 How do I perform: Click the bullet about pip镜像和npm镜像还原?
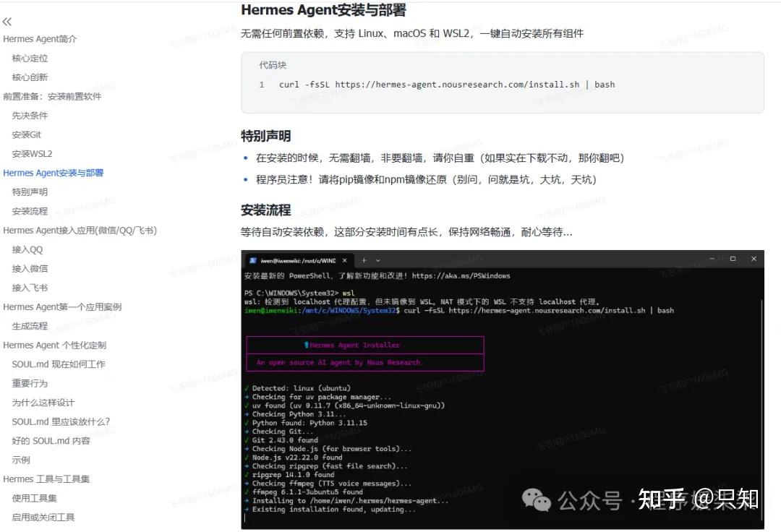(426, 180)
